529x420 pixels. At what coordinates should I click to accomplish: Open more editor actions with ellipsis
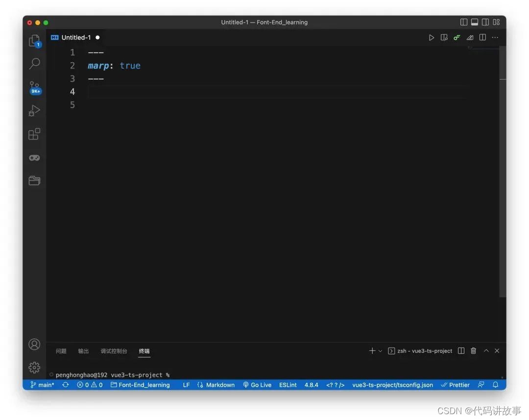coord(495,37)
